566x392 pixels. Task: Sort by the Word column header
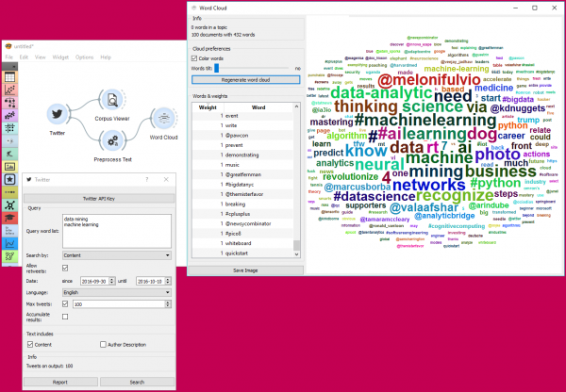pos(258,107)
